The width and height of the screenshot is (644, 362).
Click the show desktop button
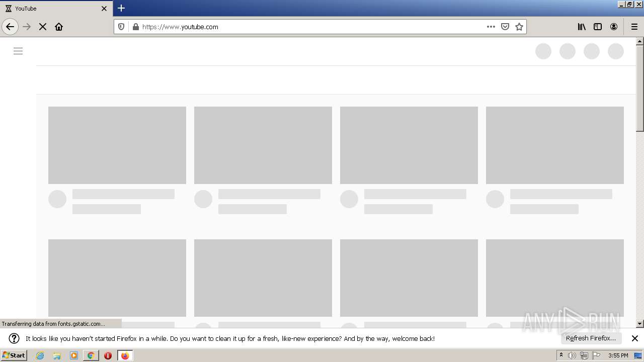point(638,355)
